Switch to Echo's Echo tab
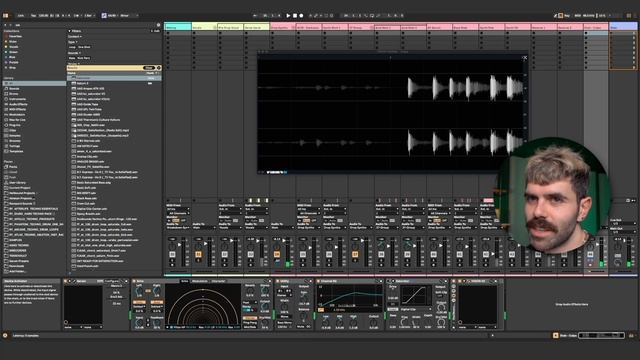 point(184,281)
